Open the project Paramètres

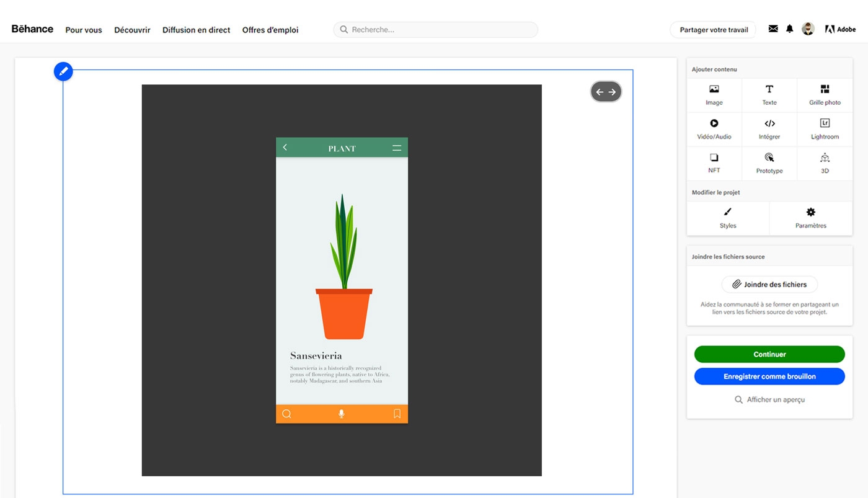coord(810,218)
